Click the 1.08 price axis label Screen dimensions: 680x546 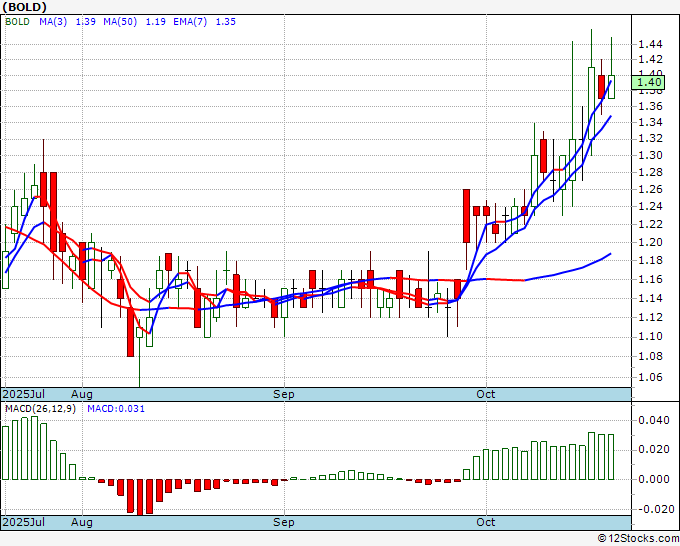[x=650, y=356]
